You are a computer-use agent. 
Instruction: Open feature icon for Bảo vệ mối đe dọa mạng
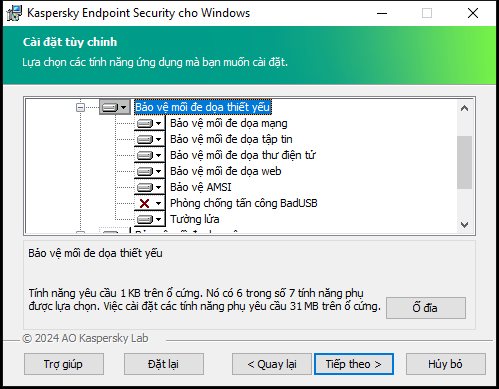point(150,123)
